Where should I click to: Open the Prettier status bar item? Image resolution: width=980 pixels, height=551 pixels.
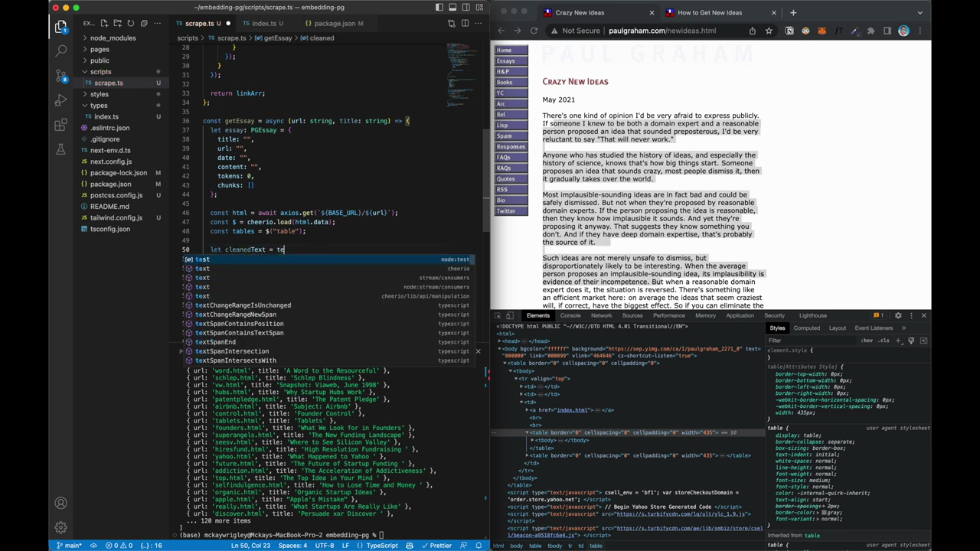(x=436, y=546)
